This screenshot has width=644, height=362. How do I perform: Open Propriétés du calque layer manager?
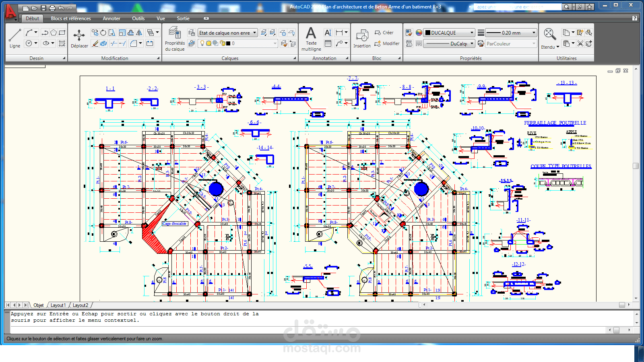coord(175,39)
